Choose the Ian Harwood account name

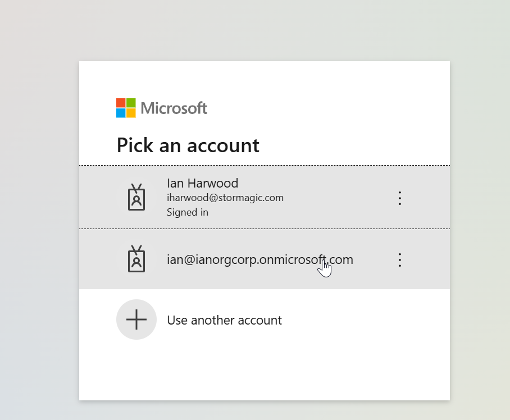pyautogui.click(x=202, y=184)
